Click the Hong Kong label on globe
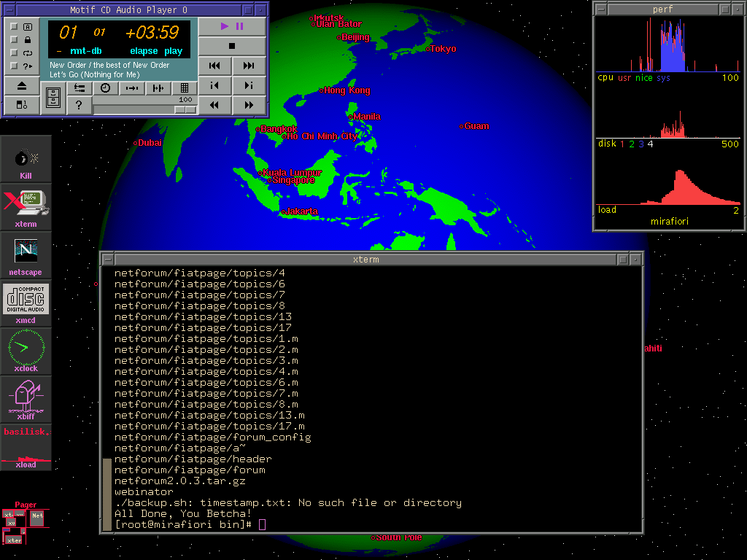747x560 pixels. pos(347,90)
